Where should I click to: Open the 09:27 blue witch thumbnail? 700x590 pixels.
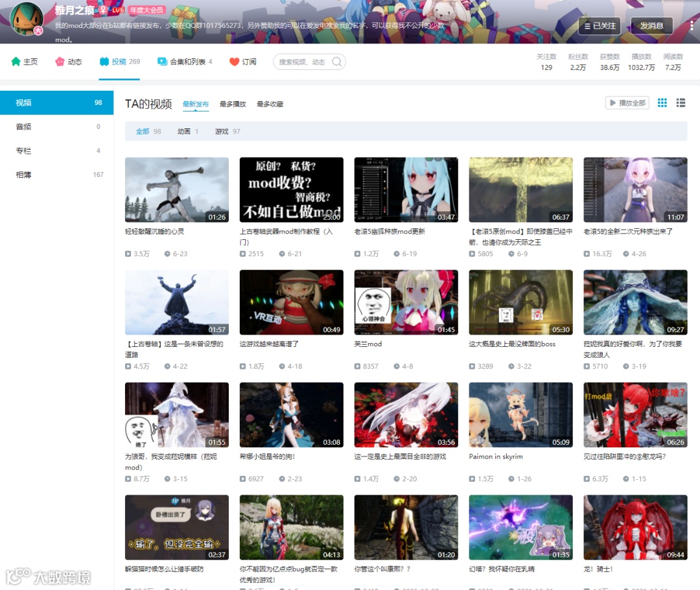click(636, 302)
